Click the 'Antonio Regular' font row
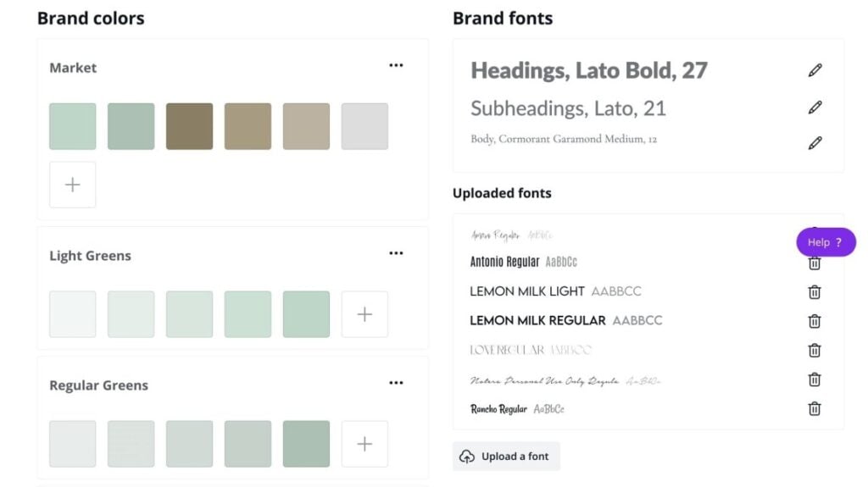Image resolution: width=868 pixels, height=487 pixels. pos(524,262)
